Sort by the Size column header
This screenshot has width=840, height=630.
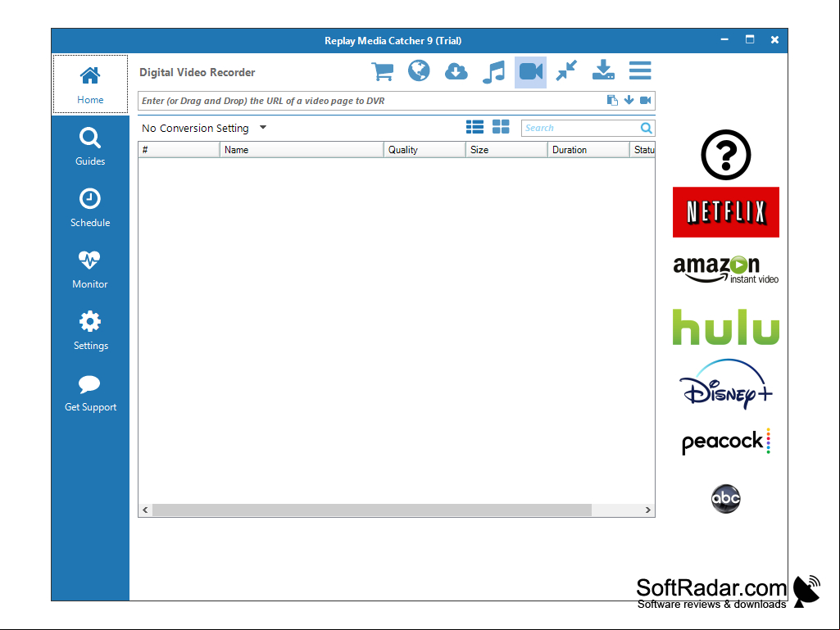[x=506, y=150]
